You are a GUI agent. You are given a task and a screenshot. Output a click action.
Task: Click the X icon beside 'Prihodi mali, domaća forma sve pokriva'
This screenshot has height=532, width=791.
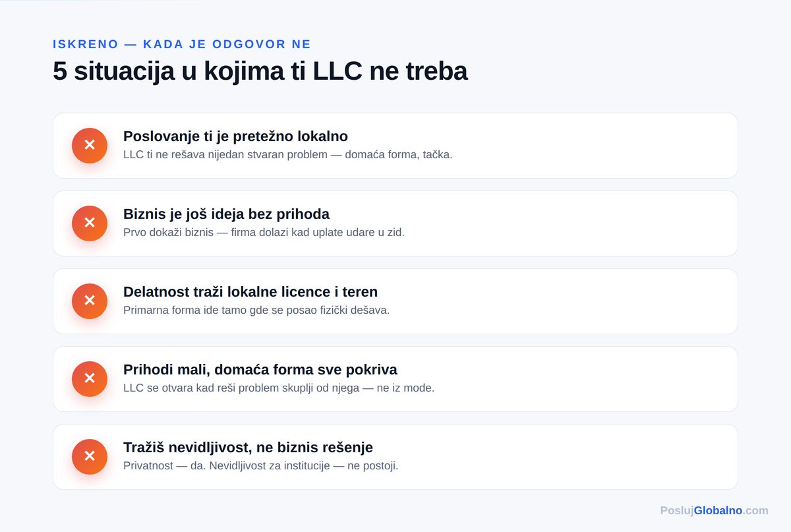(90, 379)
